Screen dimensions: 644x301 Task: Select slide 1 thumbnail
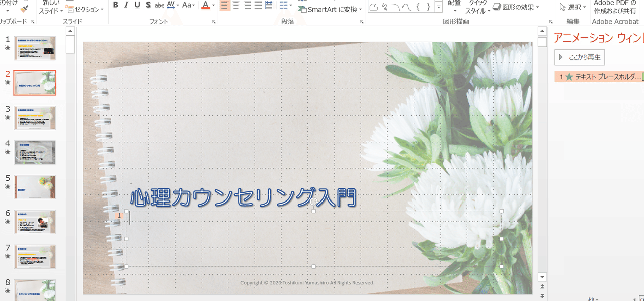tap(35, 48)
